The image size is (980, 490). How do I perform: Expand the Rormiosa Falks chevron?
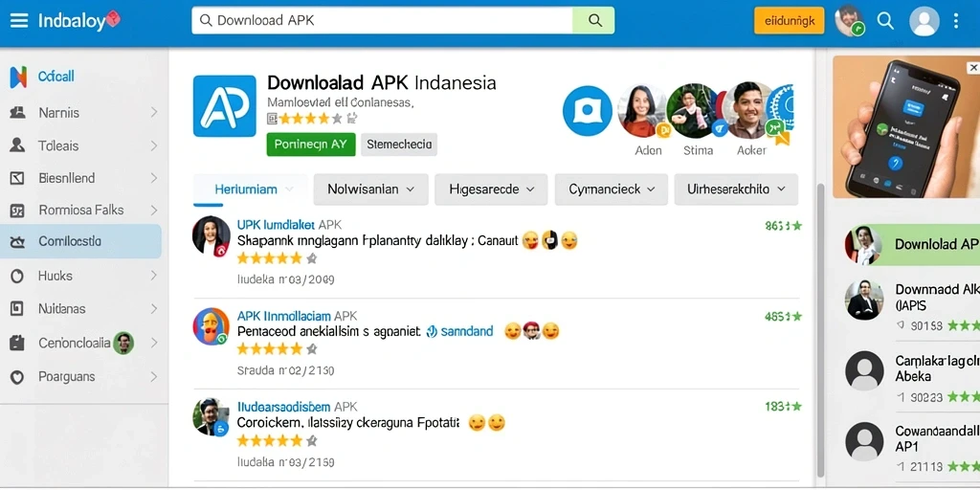(154, 210)
